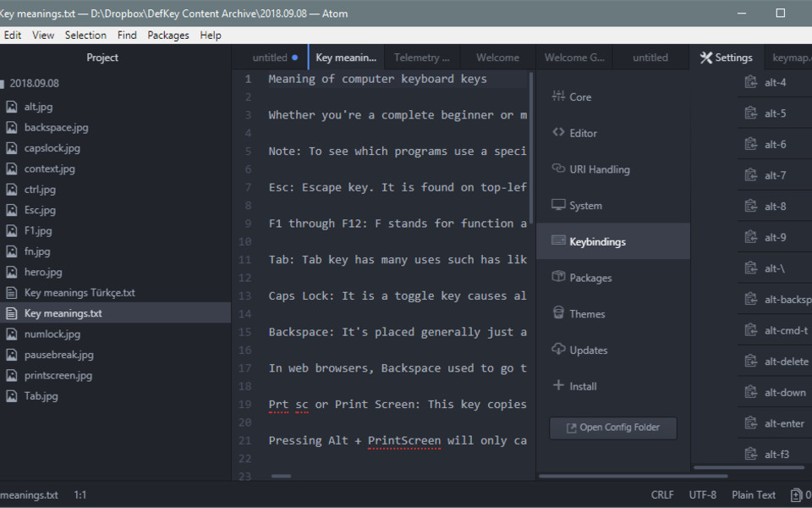Click the editor's vertical scrollbar
This screenshot has height=508, width=812.
coord(531,144)
